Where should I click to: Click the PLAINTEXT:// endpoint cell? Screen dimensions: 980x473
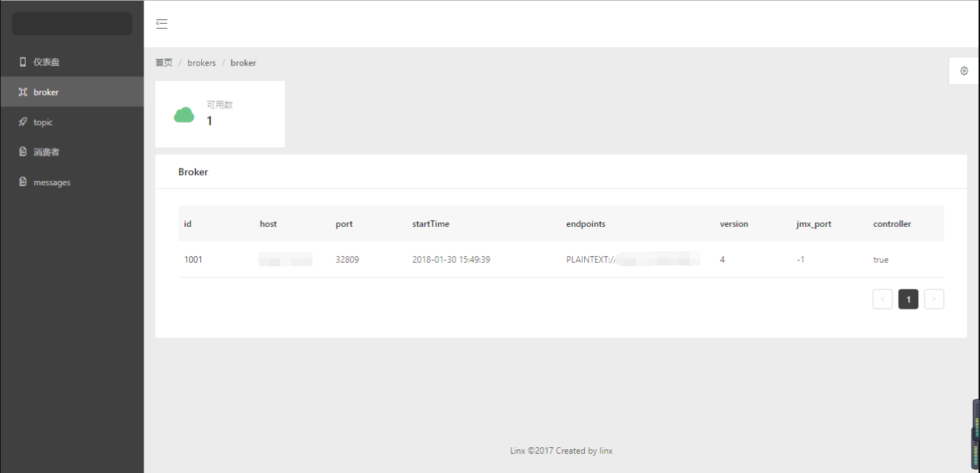click(633, 260)
